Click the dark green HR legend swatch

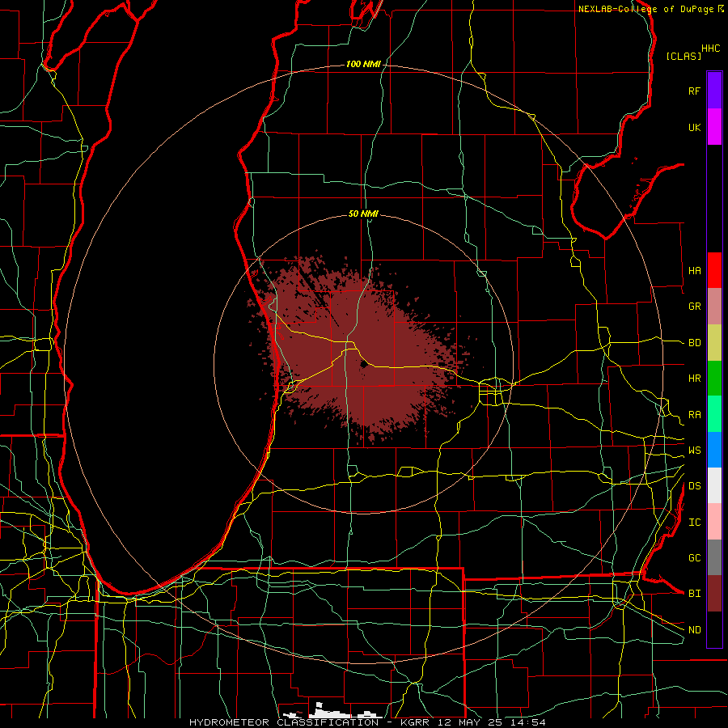[x=714, y=379]
